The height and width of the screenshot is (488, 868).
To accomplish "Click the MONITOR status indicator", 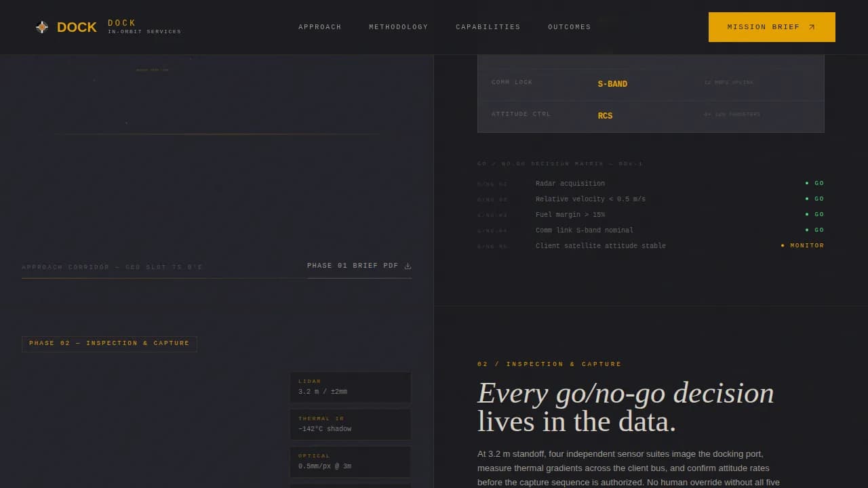I will [802, 246].
